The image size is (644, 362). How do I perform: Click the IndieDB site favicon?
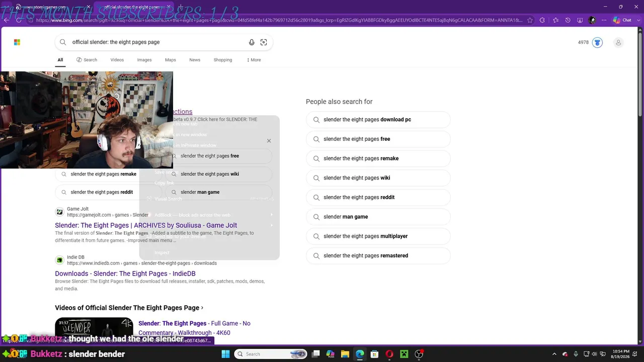point(59,260)
